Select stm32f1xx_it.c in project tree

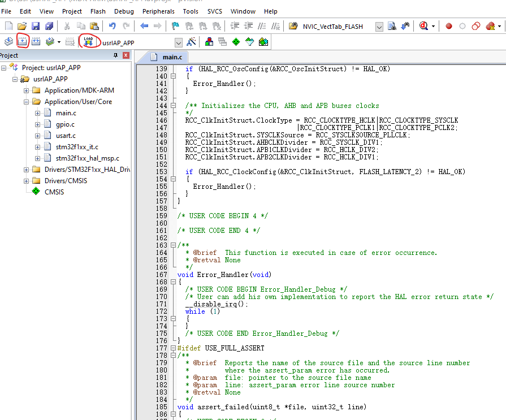point(77,147)
